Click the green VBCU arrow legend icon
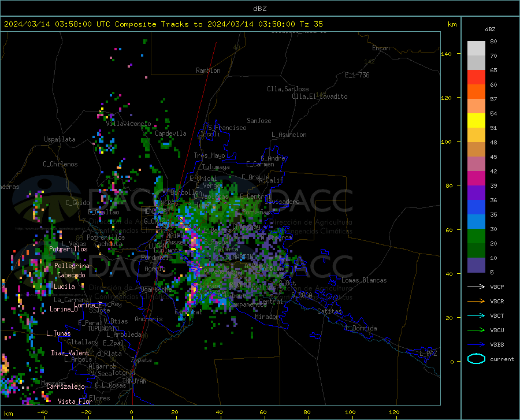Image resolution: width=520 pixels, height=420 pixels. click(x=476, y=330)
